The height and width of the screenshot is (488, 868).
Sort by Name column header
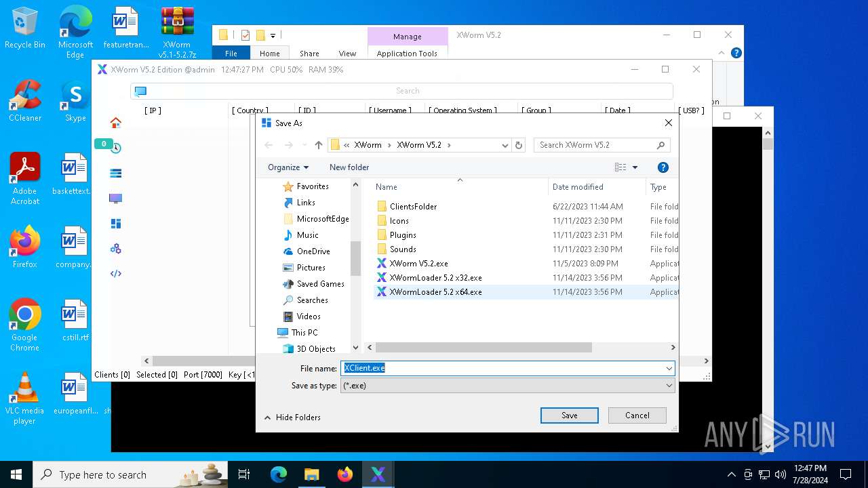pos(387,187)
